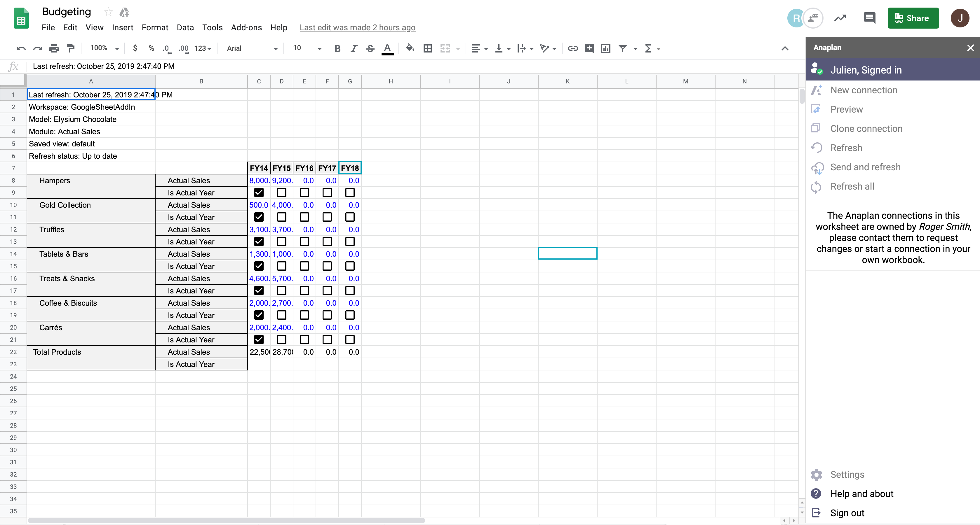Open the Format menu

pos(155,27)
